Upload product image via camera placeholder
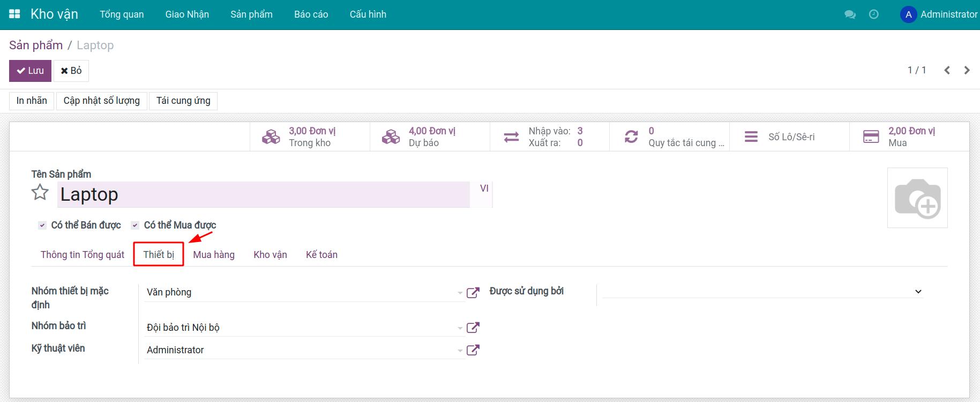This screenshot has height=402, width=980. (x=917, y=198)
